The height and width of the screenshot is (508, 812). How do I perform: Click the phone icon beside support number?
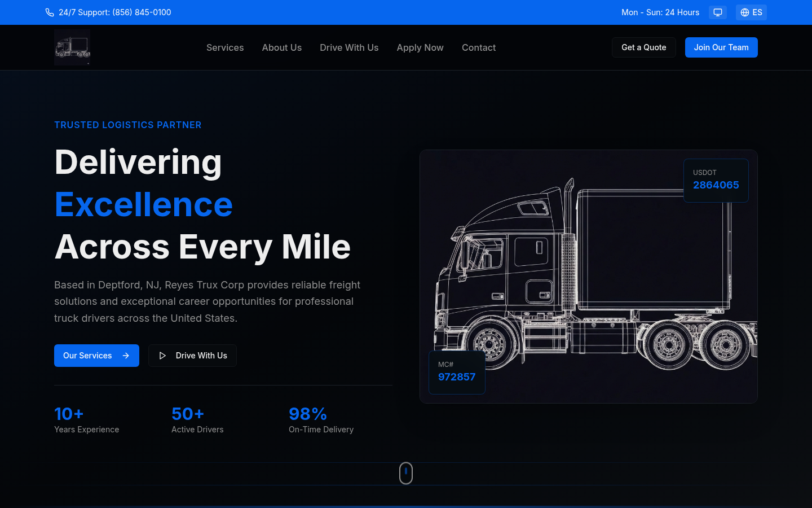50,12
